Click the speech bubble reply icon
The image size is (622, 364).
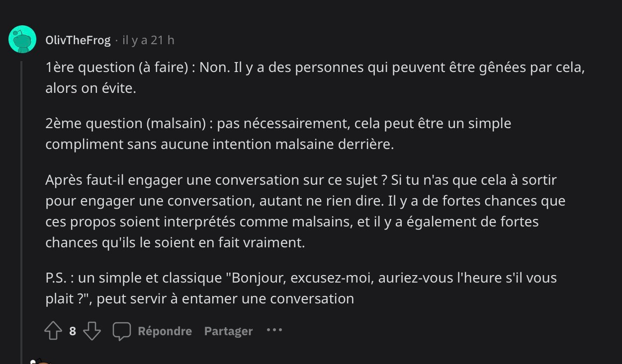(121, 331)
